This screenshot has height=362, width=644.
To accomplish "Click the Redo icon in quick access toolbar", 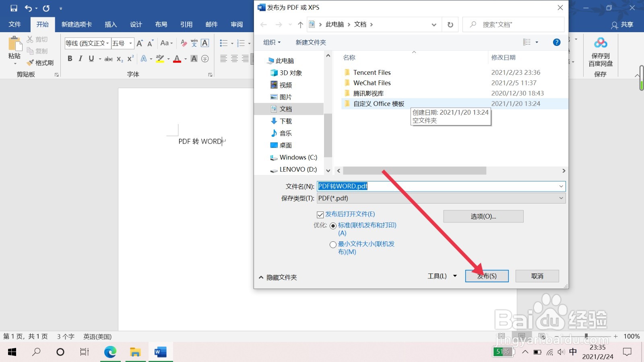I will click(46, 8).
